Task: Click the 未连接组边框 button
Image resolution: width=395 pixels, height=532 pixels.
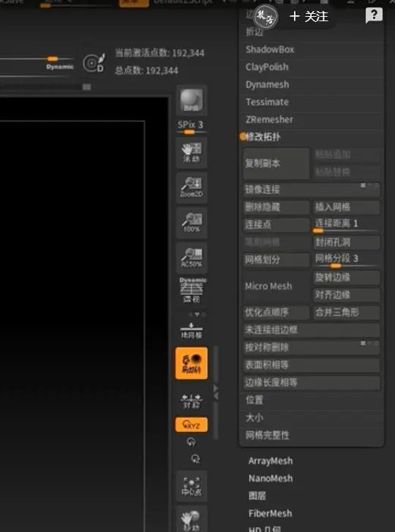Action: point(312,330)
